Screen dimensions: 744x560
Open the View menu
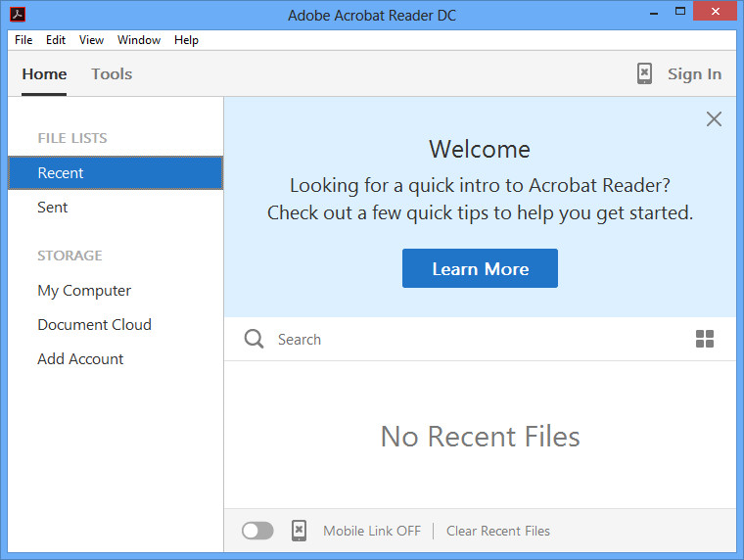coord(91,40)
